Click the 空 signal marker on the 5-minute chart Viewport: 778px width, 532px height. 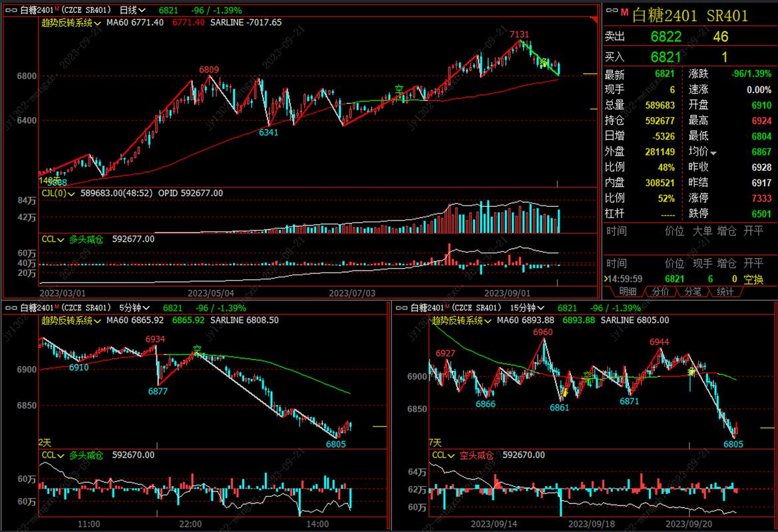[x=197, y=348]
